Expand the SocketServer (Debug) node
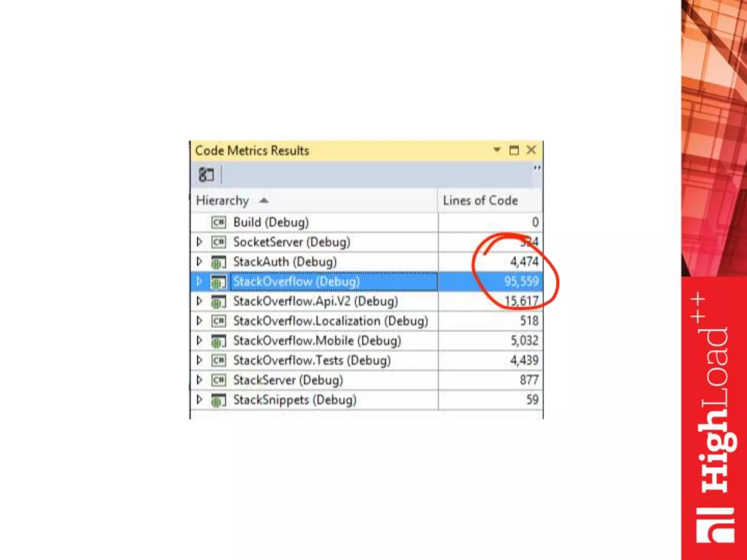 199,242
